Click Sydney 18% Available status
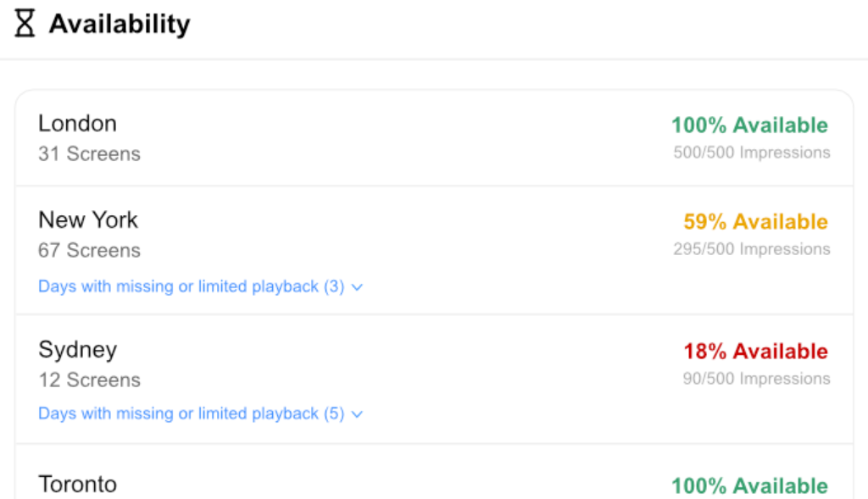 click(x=755, y=352)
